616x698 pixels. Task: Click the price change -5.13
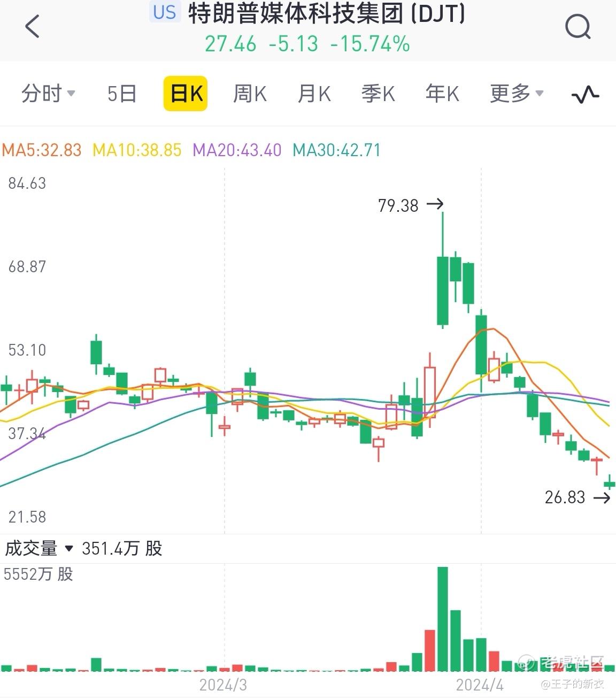point(293,44)
